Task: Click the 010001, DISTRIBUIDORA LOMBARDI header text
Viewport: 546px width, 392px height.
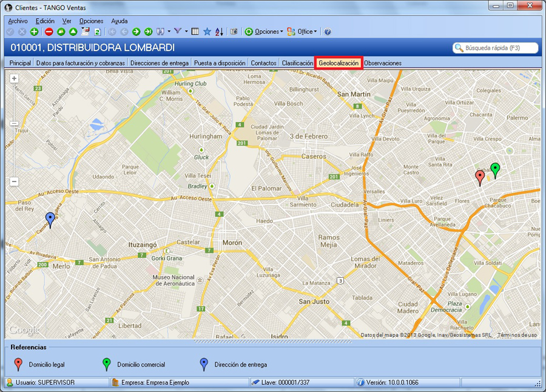Action: coord(93,48)
